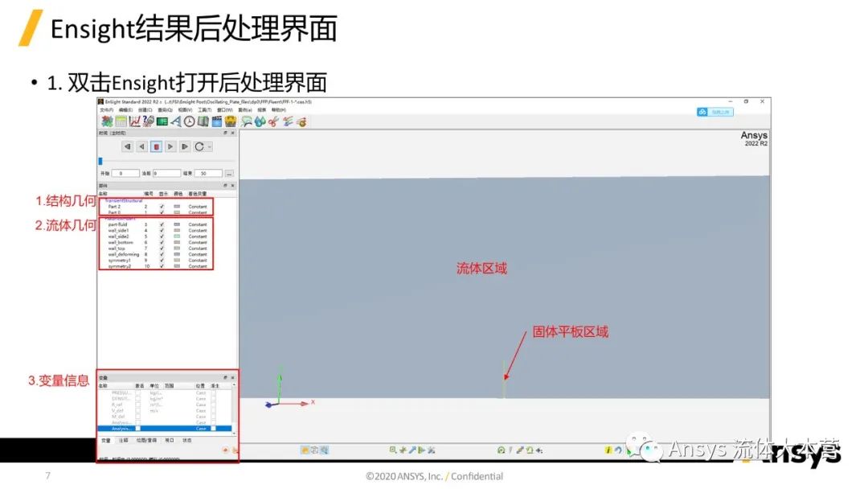Click the time slider handle
868x489 pixels.
point(100,161)
